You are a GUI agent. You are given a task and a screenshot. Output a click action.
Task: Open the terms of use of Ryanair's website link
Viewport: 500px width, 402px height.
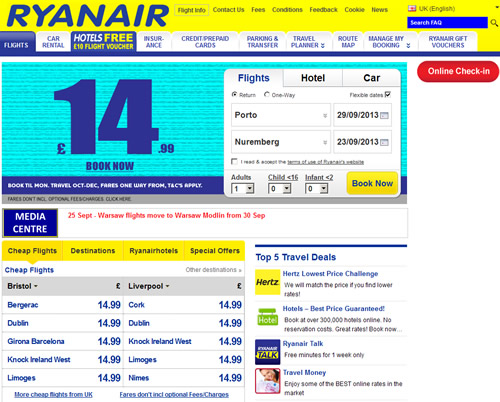(325, 162)
